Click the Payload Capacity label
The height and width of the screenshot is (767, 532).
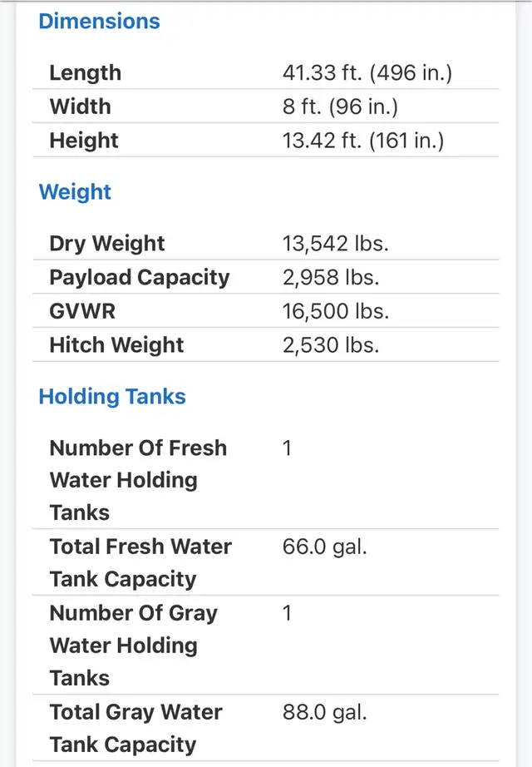pos(140,277)
